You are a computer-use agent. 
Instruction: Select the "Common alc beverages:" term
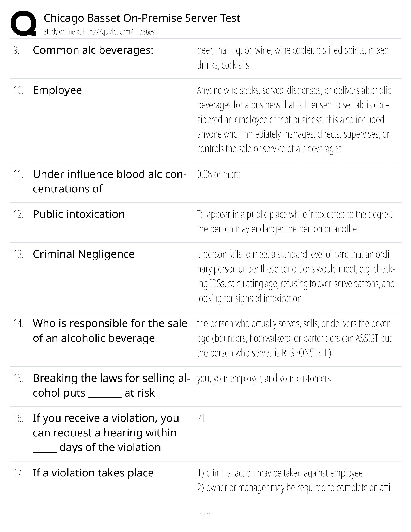[x=93, y=50]
